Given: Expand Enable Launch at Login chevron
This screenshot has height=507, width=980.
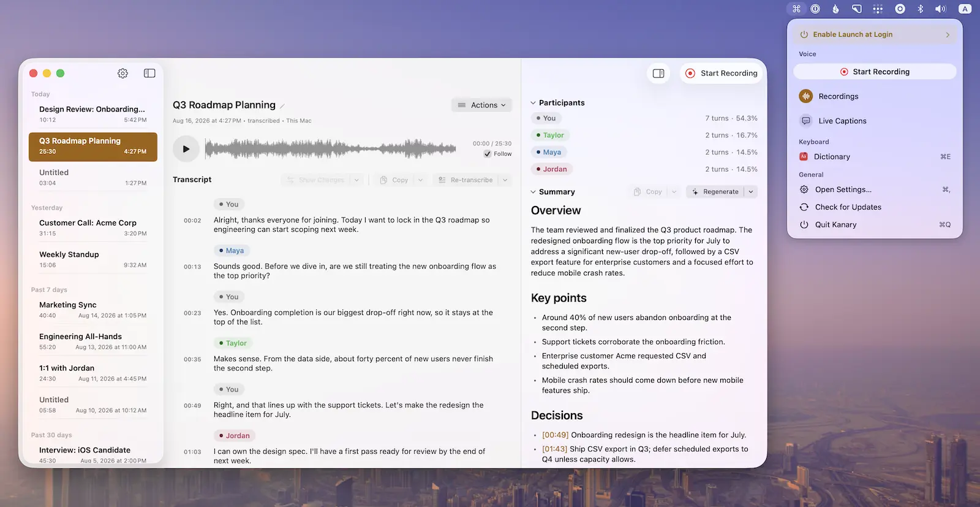Looking at the screenshot, I should [x=948, y=35].
